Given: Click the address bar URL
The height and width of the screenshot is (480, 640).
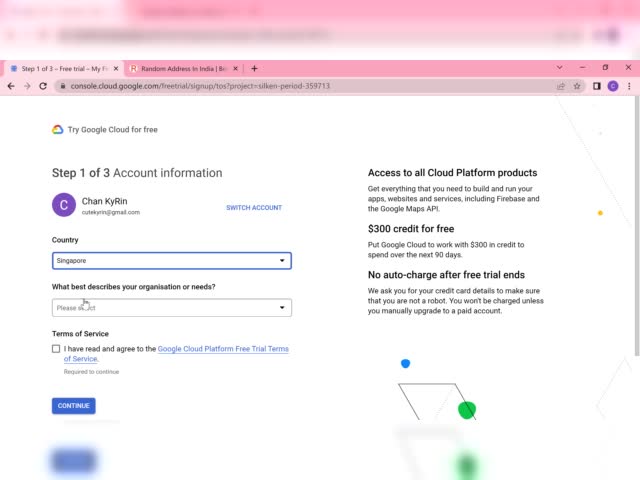Looking at the screenshot, I should pyautogui.click(x=200, y=86).
